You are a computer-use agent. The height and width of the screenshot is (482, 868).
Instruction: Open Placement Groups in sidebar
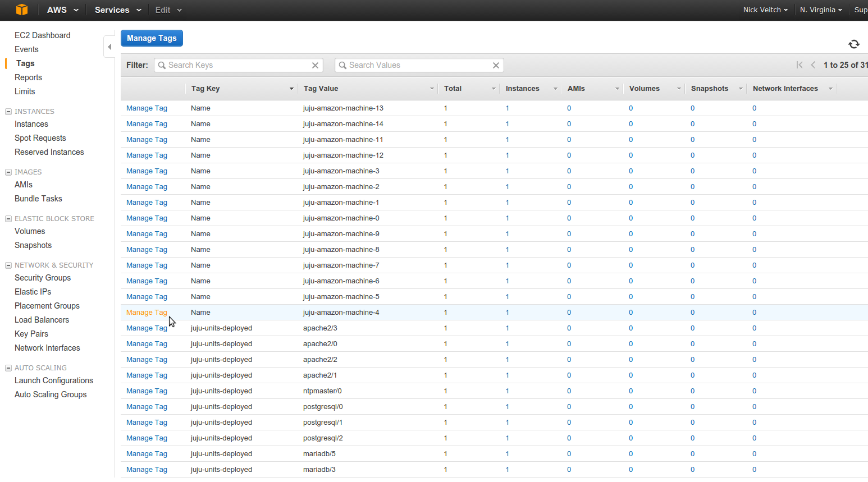click(47, 306)
